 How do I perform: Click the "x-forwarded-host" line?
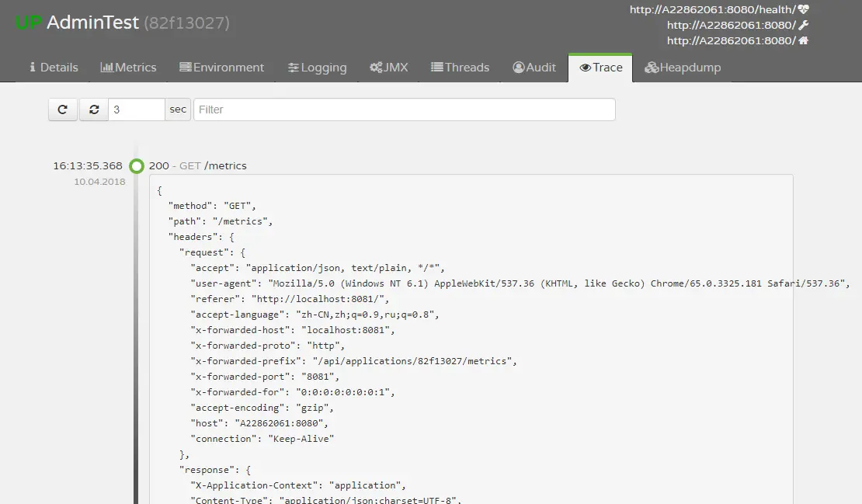point(293,330)
